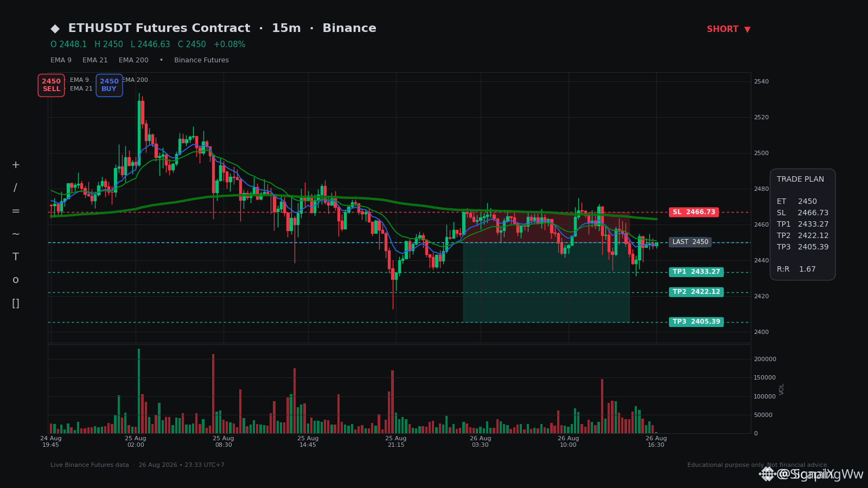Click the ET 2450 row in Trade Plan
This screenshot has width=868, height=488.
pos(797,201)
